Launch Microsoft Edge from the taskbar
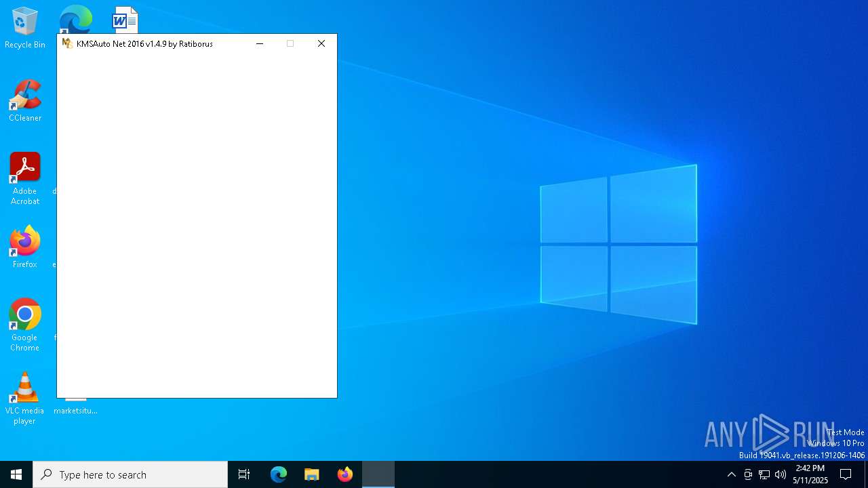This screenshot has width=868, height=488. (279, 474)
